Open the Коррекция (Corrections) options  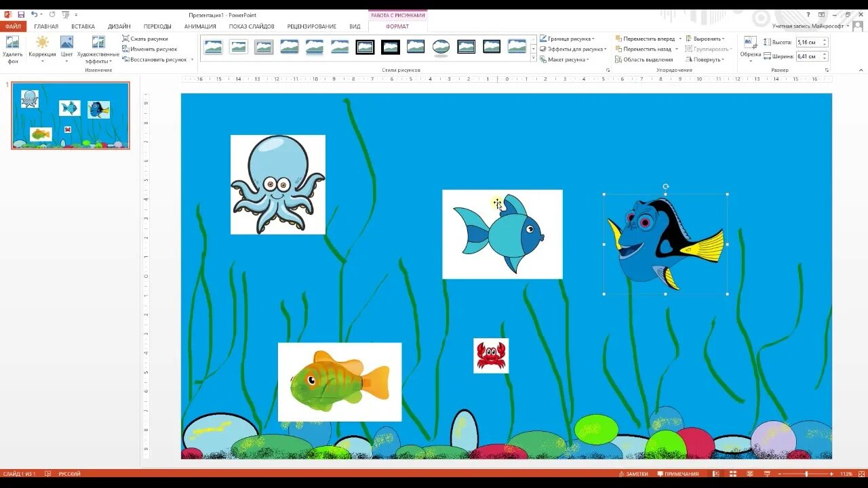[42, 49]
